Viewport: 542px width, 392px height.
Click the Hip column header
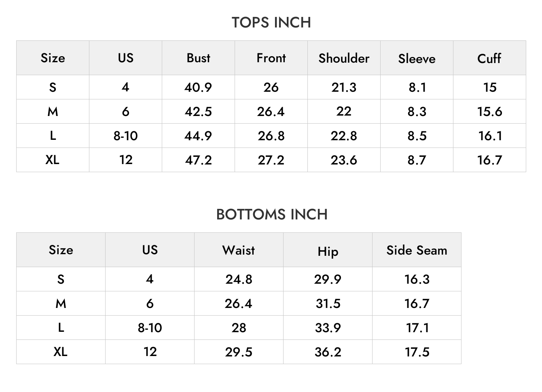[x=328, y=250]
